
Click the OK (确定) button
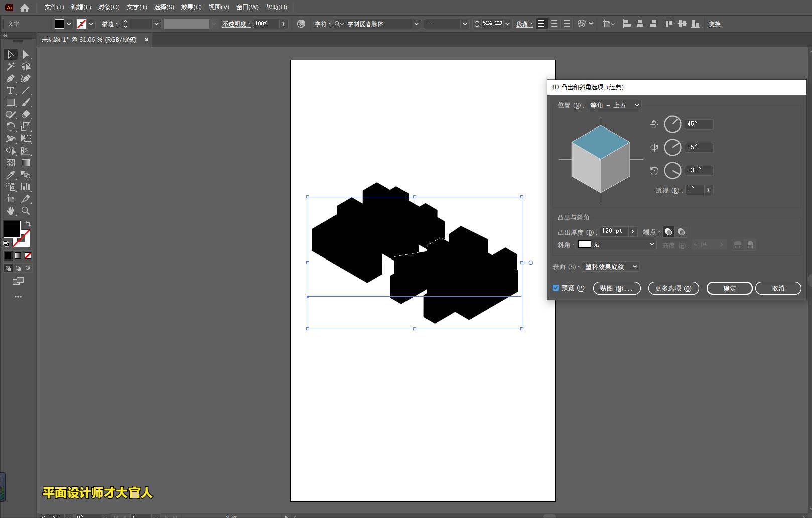coord(729,288)
